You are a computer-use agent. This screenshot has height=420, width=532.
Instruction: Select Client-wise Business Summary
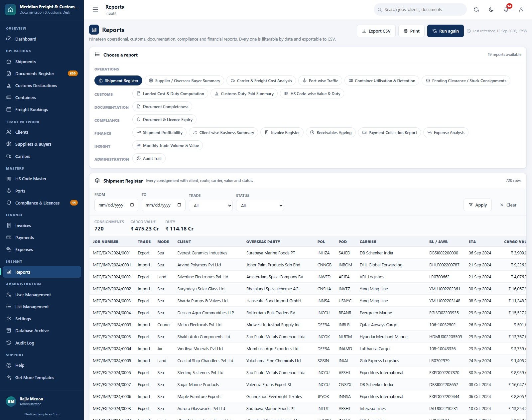tap(223, 132)
